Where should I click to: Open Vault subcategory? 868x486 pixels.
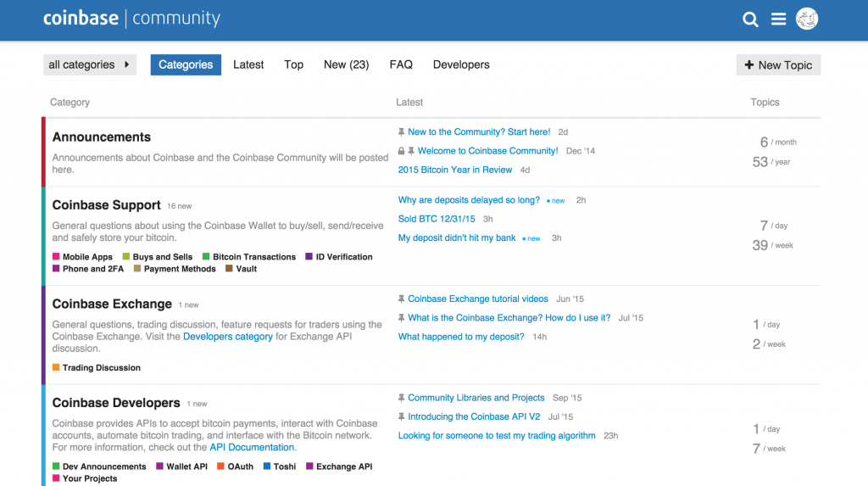[241, 269]
